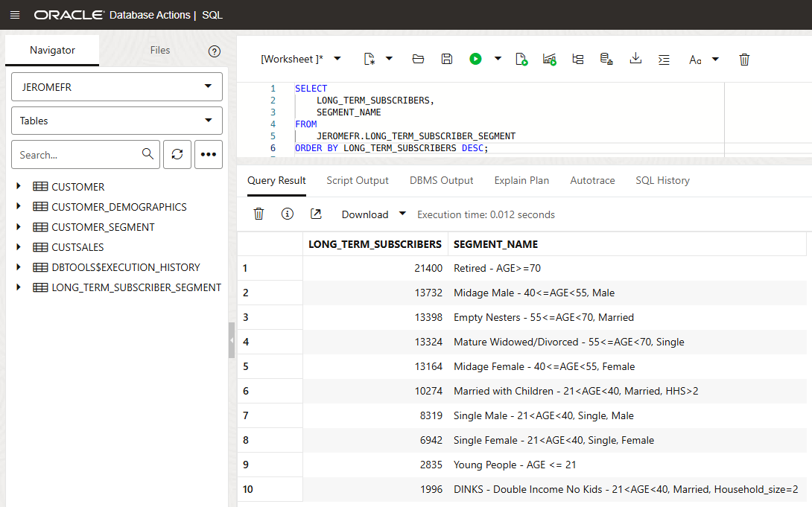Viewport: 812px width, 507px height.
Task: Expand the Download options arrow
Action: click(x=402, y=214)
